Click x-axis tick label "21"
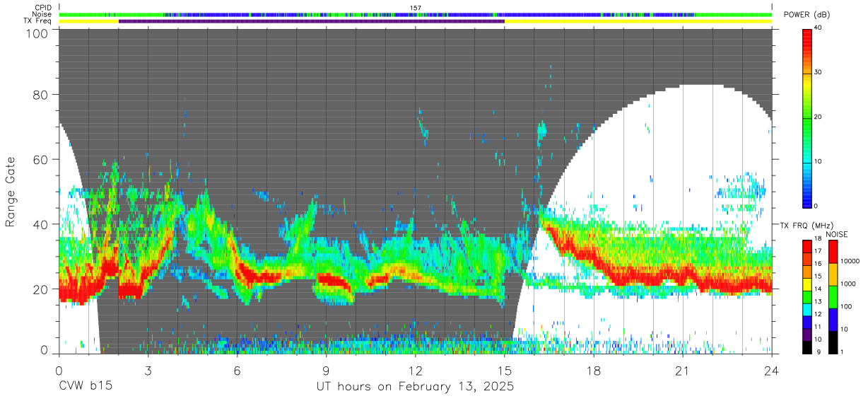 (683, 371)
